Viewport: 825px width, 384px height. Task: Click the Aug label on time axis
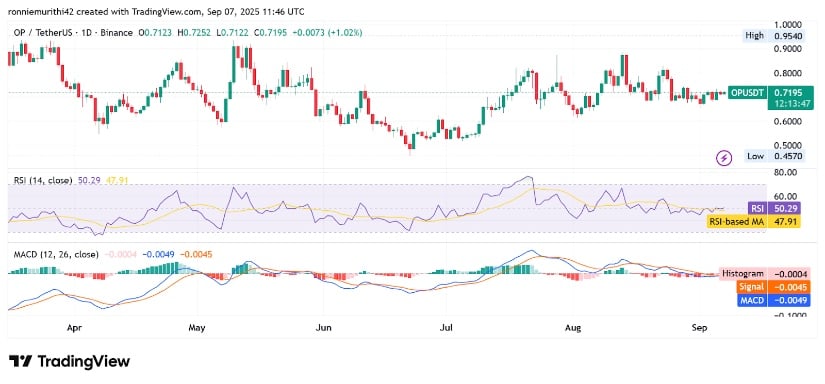tap(572, 328)
